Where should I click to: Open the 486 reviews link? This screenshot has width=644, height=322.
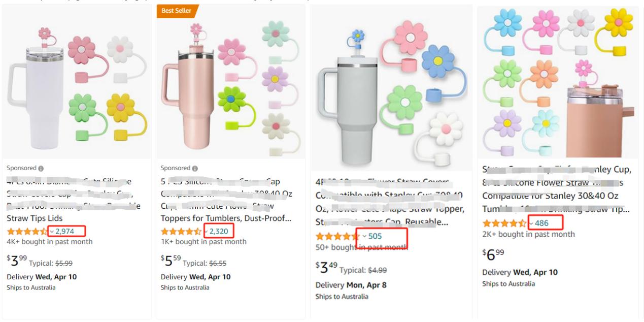(541, 223)
